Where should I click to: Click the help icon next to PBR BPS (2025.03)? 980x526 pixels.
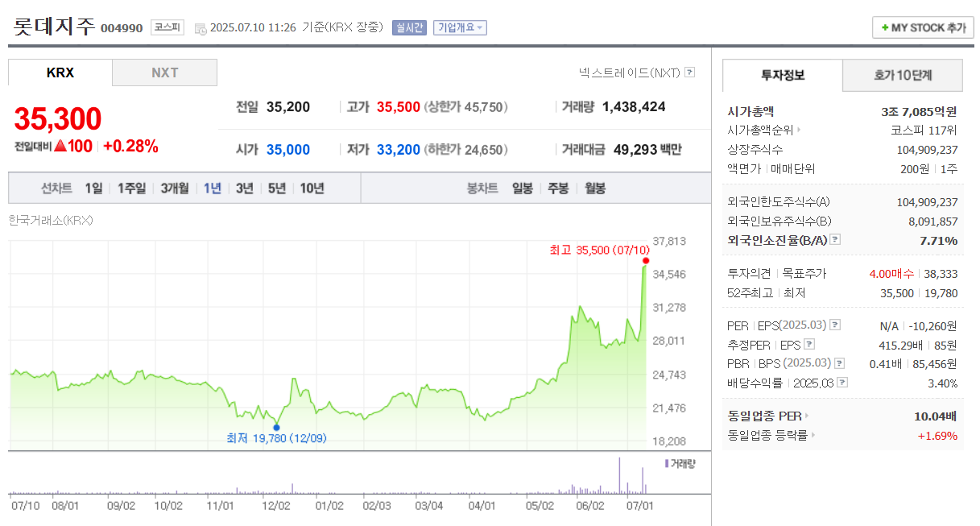(840, 364)
